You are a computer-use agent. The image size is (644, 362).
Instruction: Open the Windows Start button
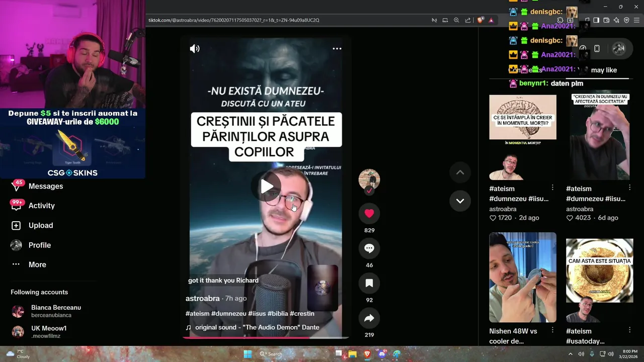click(x=248, y=354)
